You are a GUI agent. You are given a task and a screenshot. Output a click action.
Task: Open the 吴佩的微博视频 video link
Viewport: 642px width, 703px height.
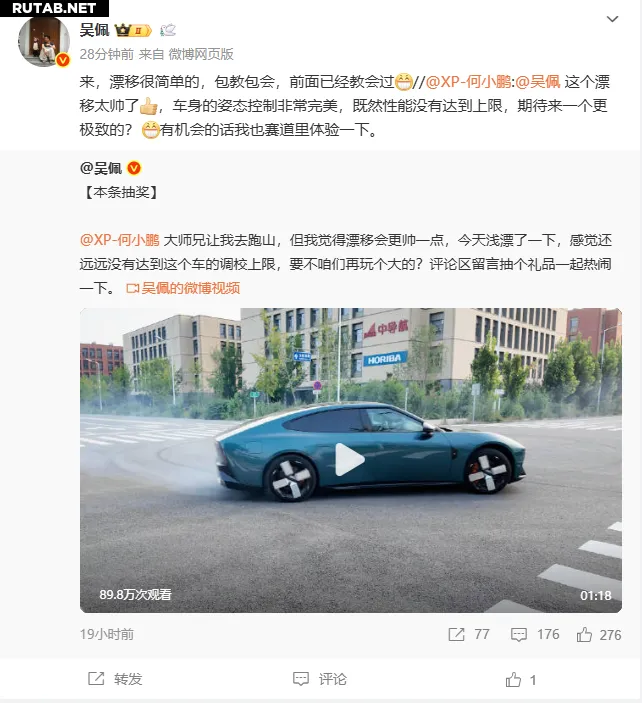coord(183,288)
